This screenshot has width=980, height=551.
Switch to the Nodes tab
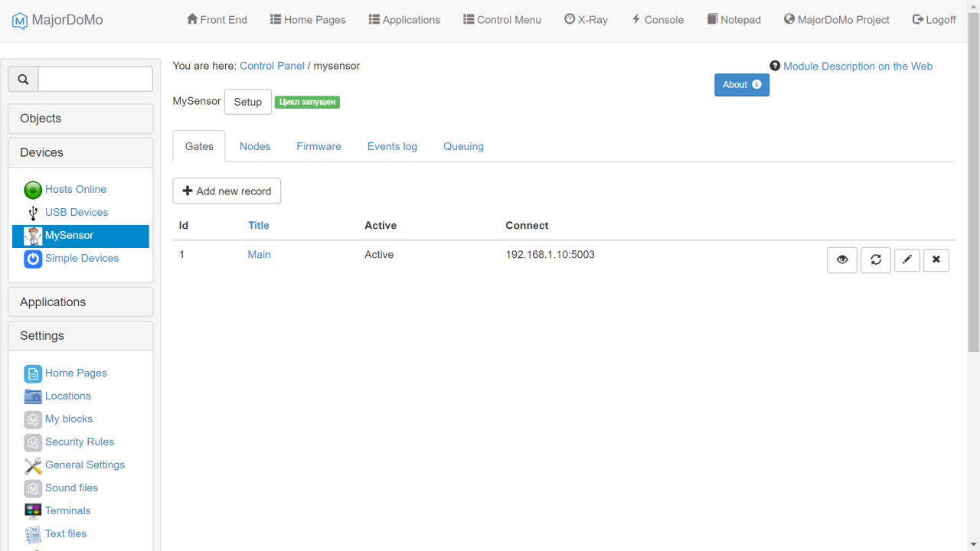point(254,146)
